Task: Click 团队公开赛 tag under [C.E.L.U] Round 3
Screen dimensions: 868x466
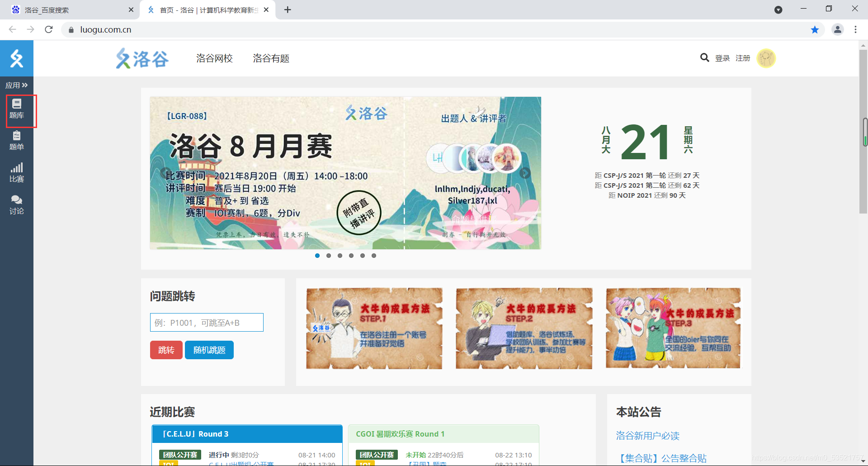Action: point(180,455)
